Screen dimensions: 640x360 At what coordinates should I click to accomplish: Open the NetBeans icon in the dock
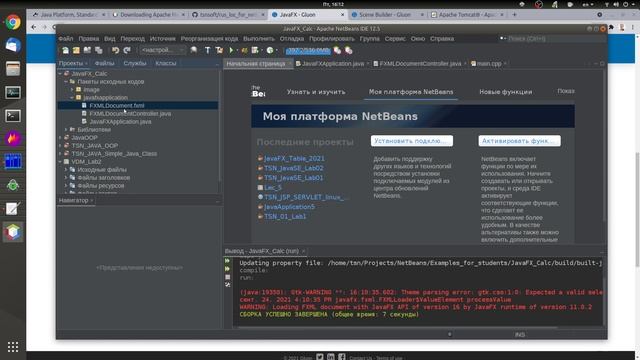click(x=13, y=232)
